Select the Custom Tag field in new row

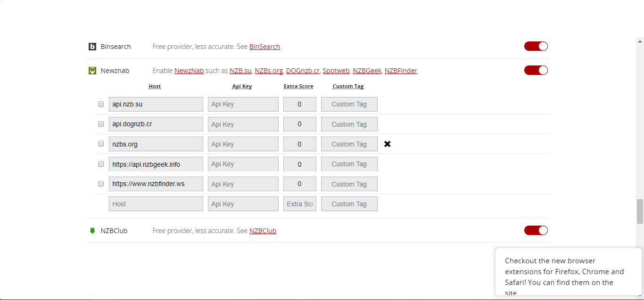coord(349,204)
